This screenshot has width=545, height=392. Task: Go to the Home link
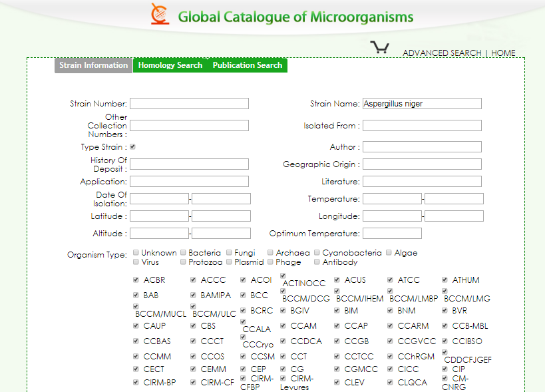pos(503,53)
